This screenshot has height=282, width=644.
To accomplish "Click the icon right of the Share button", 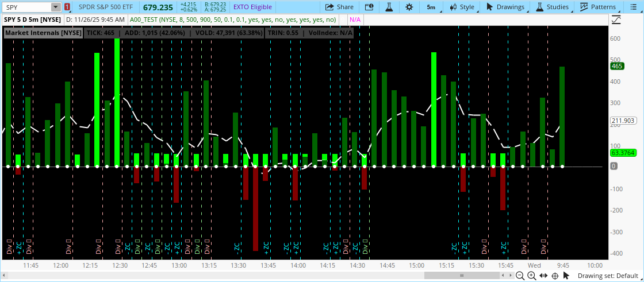I will [x=369, y=7].
